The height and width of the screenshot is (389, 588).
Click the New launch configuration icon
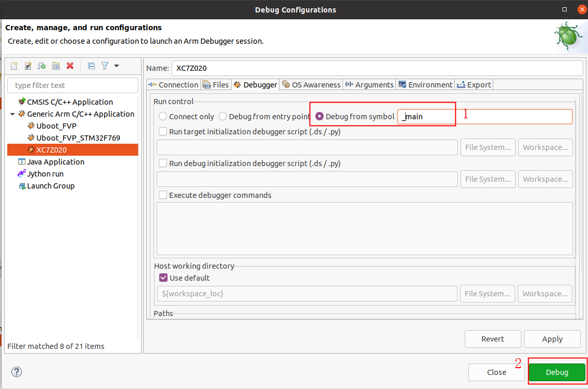point(14,66)
